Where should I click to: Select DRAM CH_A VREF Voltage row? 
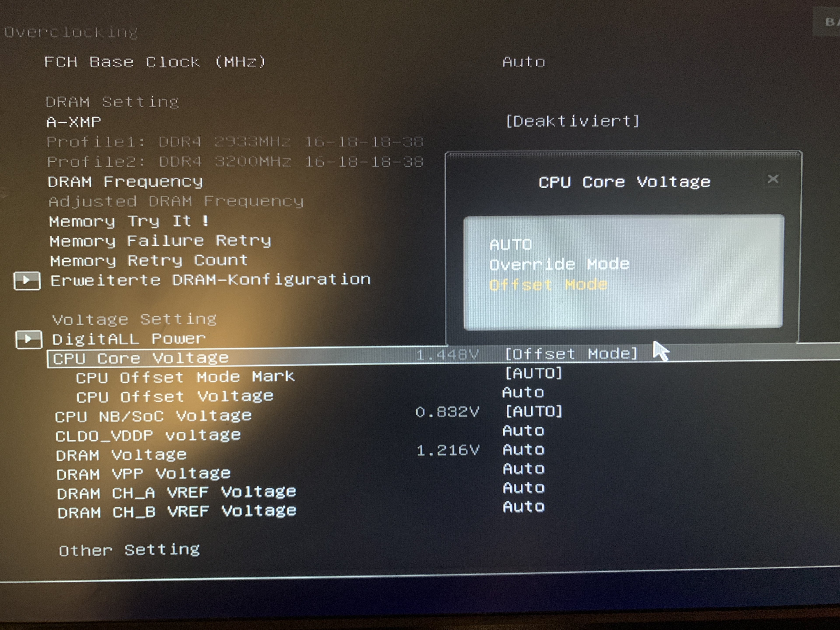(176, 493)
